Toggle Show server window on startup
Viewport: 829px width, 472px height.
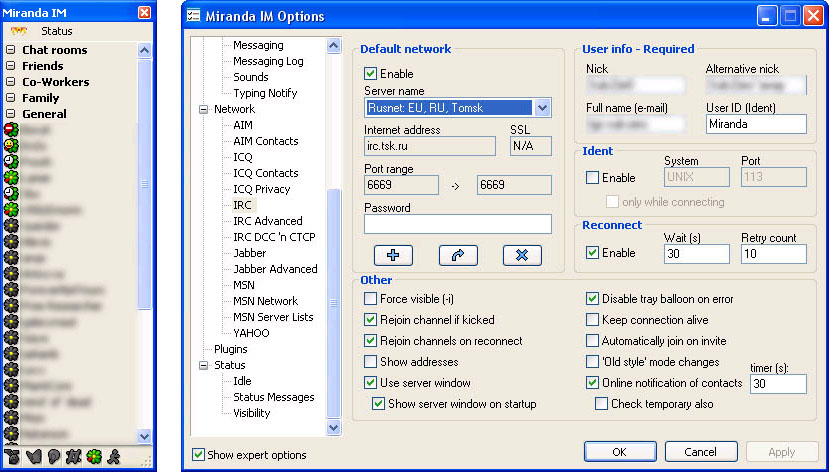point(378,404)
